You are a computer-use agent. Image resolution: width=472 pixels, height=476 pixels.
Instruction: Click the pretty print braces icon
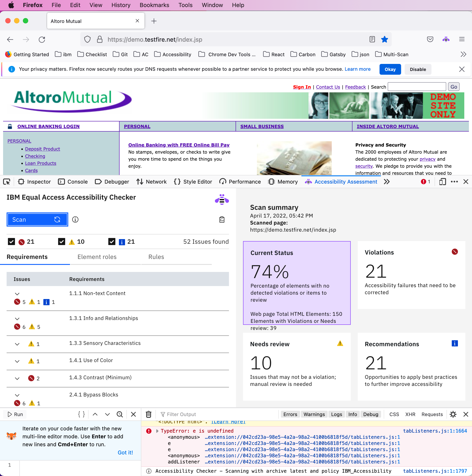(81, 414)
